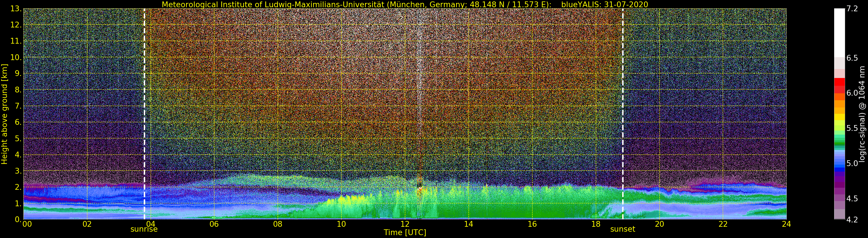Viewport: 868px width, 238px height.
Task: Click the "9." height axis tick label
Action: 18,73
